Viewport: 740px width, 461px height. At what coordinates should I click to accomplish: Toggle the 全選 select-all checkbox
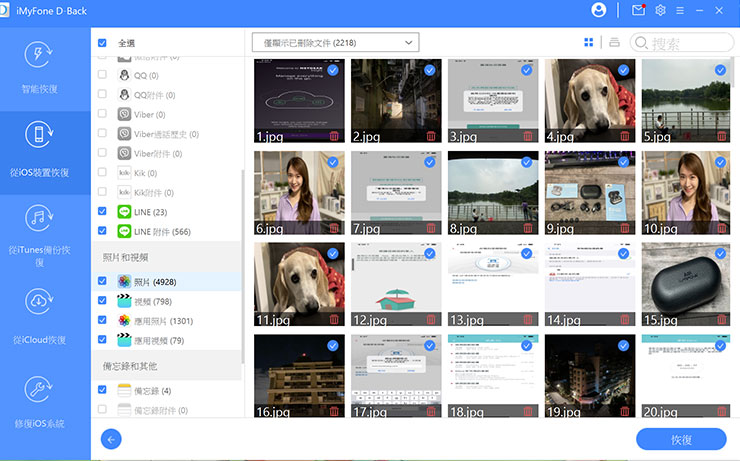click(x=103, y=44)
